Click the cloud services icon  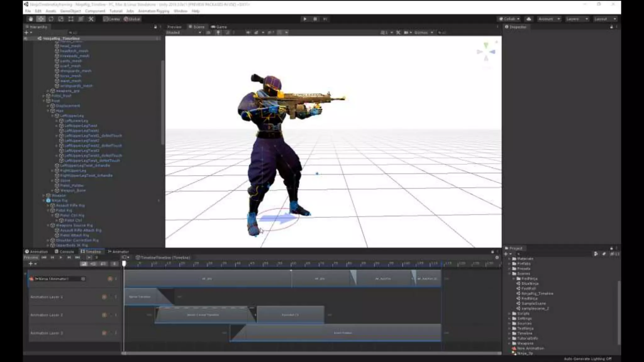pyautogui.click(x=529, y=19)
